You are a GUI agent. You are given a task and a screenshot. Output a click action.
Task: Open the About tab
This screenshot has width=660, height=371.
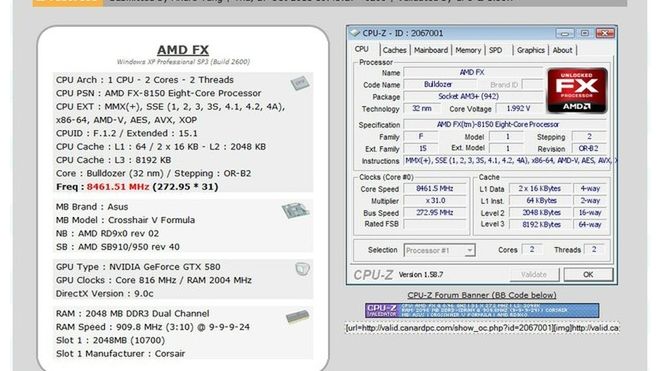pyautogui.click(x=562, y=50)
